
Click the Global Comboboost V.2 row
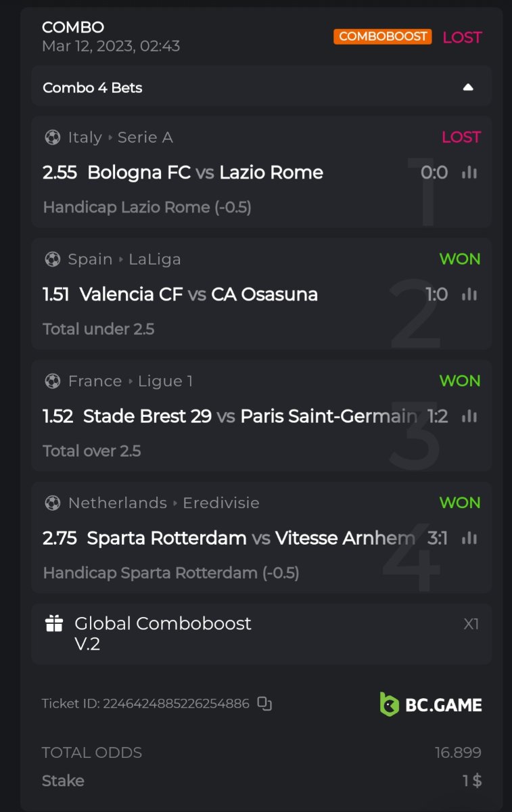pyautogui.click(x=260, y=633)
